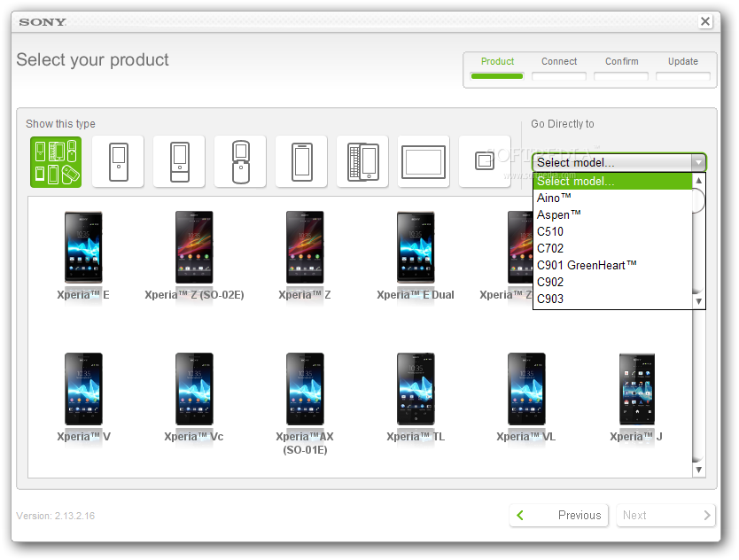Pick C901 GreenHeart™ from the list
Viewport: 739px width, 560px height.
pyautogui.click(x=612, y=266)
